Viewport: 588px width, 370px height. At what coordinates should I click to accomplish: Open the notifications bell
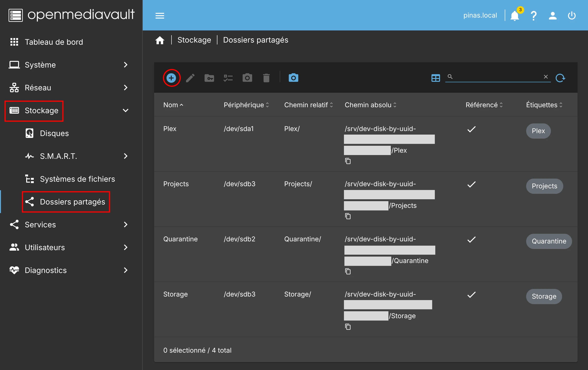point(515,16)
